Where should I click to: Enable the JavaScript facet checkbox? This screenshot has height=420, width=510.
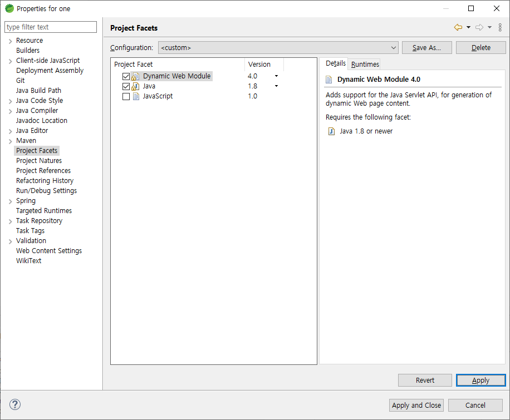coord(126,97)
